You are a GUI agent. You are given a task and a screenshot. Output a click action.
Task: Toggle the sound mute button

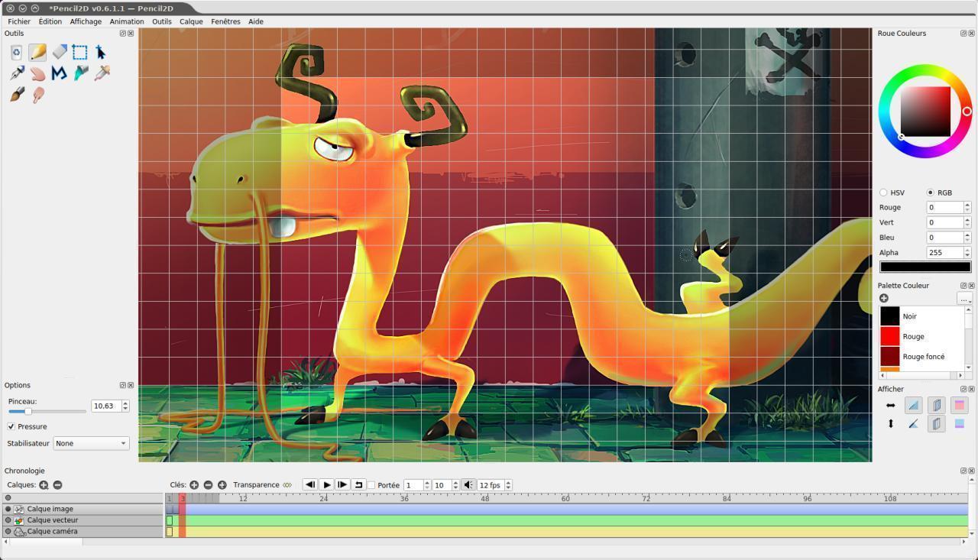468,485
